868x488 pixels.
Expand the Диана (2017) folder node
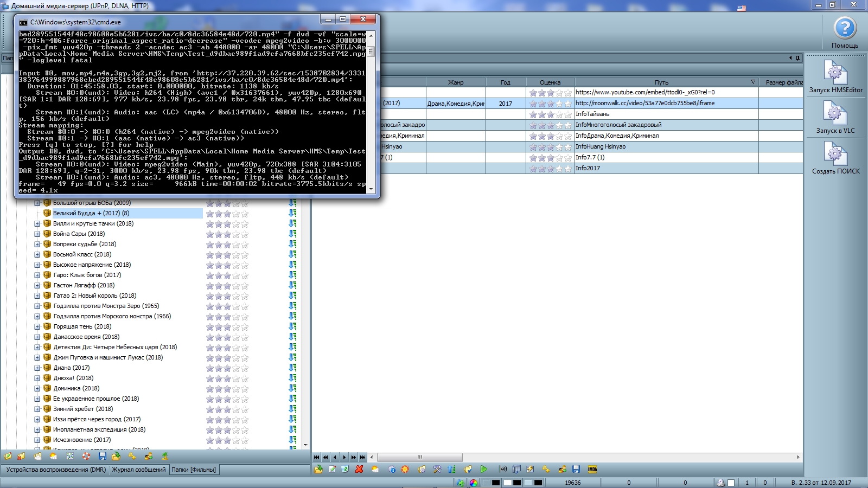[x=37, y=368]
